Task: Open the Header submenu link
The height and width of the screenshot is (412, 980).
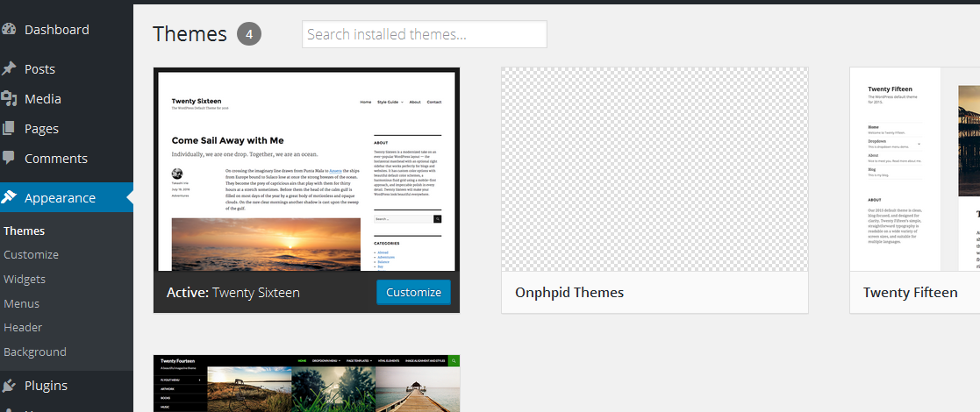Action: coord(23,327)
